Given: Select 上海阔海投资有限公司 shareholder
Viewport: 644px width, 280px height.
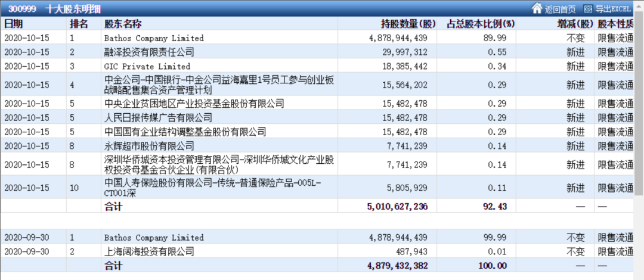Looking at the screenshot, I should [149, 251].
